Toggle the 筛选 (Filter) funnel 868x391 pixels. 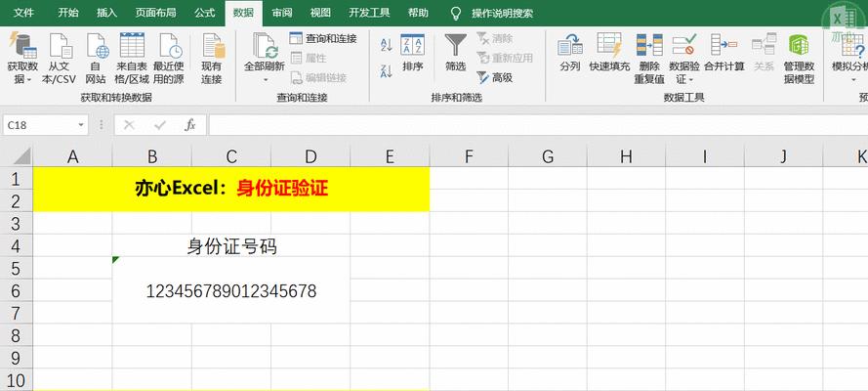(456, 53)
